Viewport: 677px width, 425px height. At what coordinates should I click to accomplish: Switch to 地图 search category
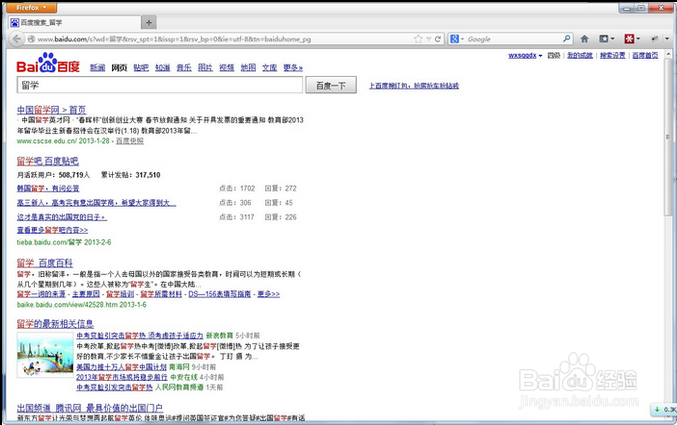[x=248, y=67]
